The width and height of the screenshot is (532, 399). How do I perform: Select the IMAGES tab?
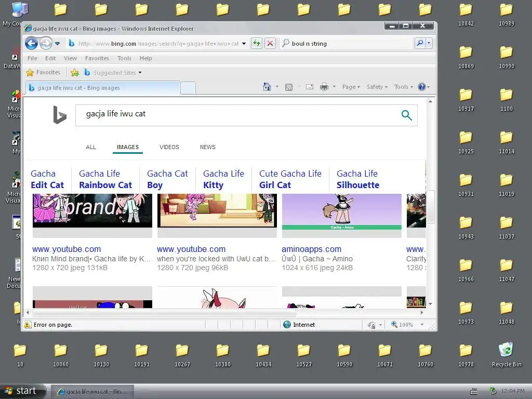128,147
